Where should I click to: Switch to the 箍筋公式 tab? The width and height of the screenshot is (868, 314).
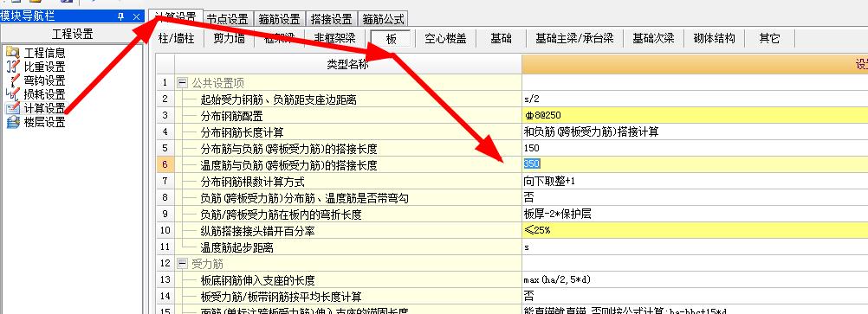tap(383, 19)
